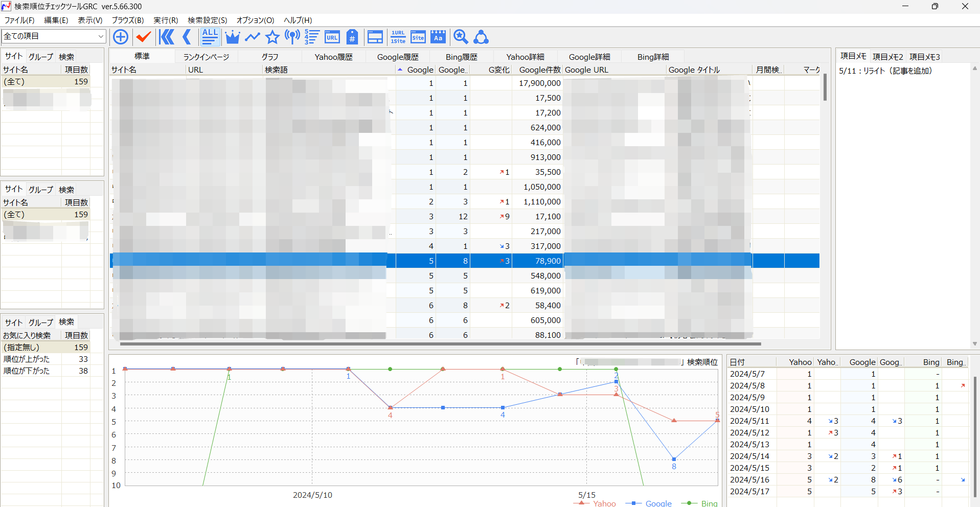The image size is (980, 507).
Task: Select the (指定無し) row in favorites panel
Action: click(46, 347)
